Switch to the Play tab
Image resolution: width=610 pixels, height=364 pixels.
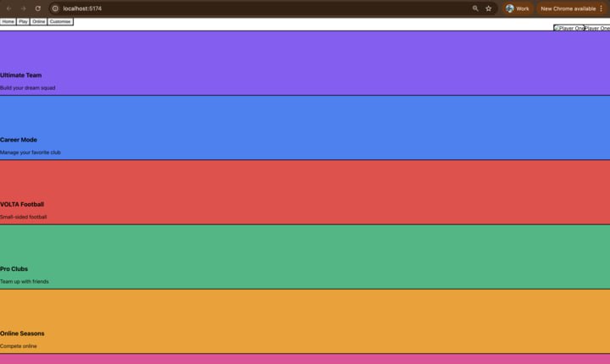tap(23, 21)
